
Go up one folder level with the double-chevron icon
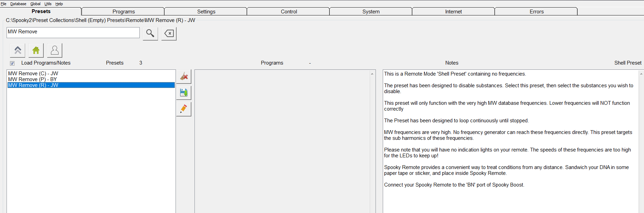point(18,51)
